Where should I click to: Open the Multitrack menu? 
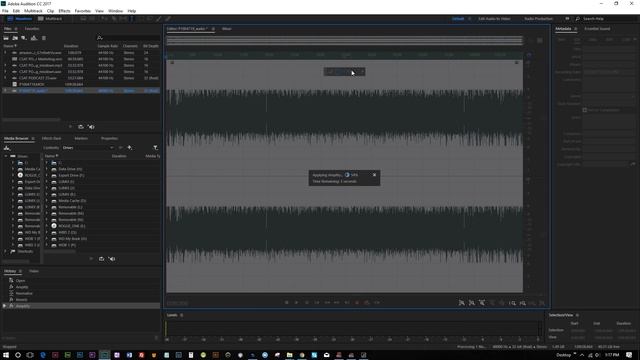point(33,11)
